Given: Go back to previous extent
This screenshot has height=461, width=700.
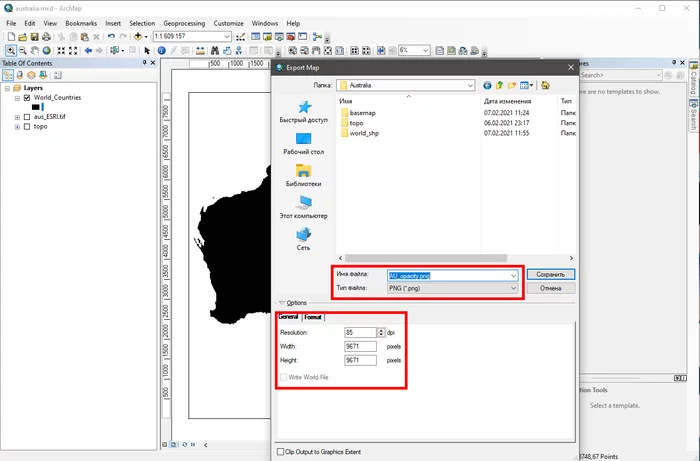Looking at the screenshot, I should (x=88, y=50).
